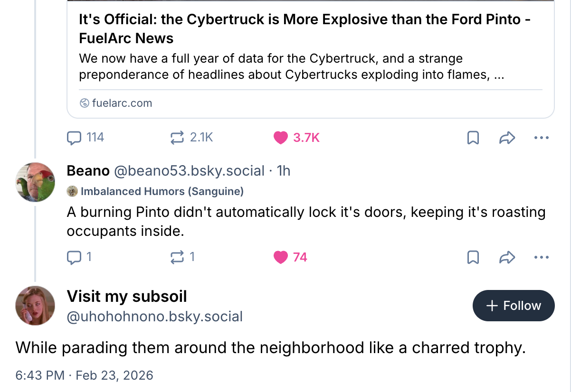Follow Visit my subsoil account
The width and height of the screenshot is (571, 392).
pos(514,306)
